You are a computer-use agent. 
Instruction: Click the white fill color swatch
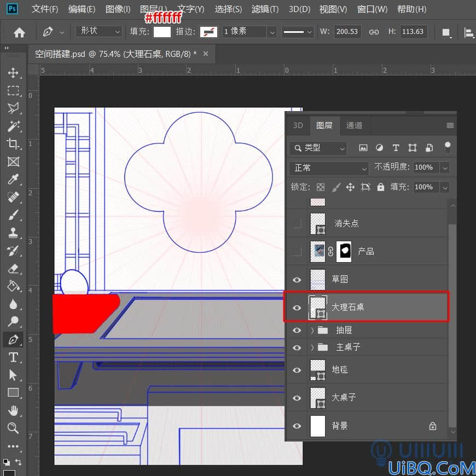(x=162, y=32)
